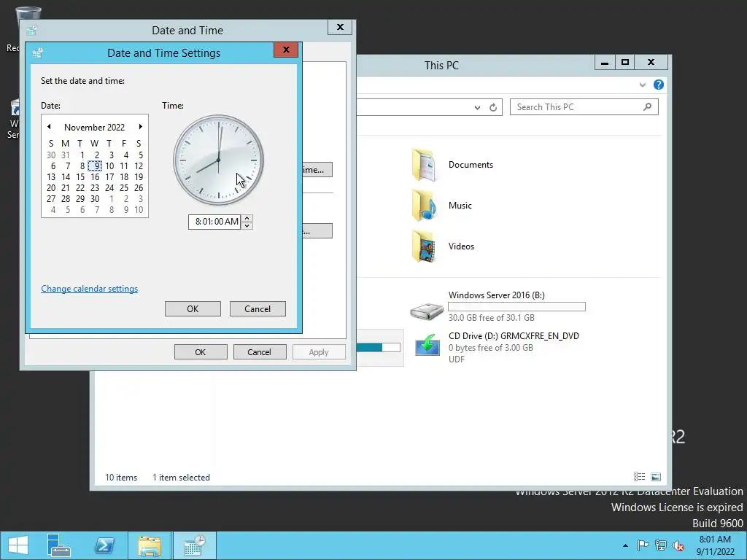The width and height of the screenshot is (747, 560).
Task: Select Videos folder label
Action: coord(461,246)
